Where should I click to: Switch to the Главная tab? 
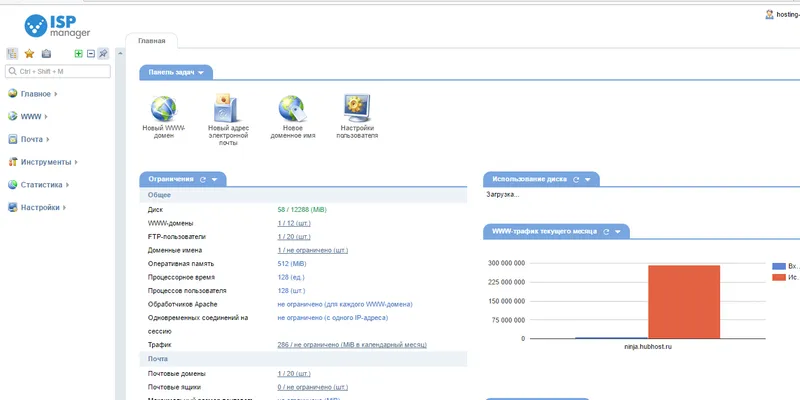click(152, 41)
